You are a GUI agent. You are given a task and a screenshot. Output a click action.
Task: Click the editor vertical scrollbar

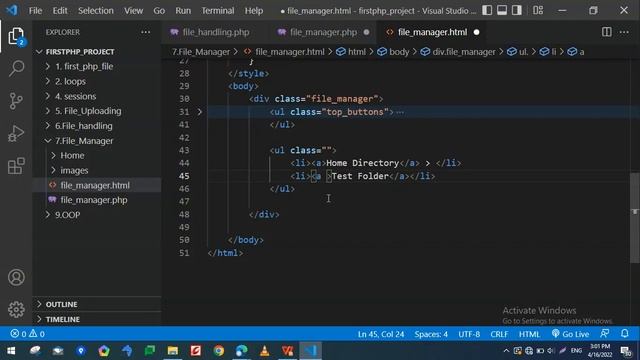(x=634, y=218)
